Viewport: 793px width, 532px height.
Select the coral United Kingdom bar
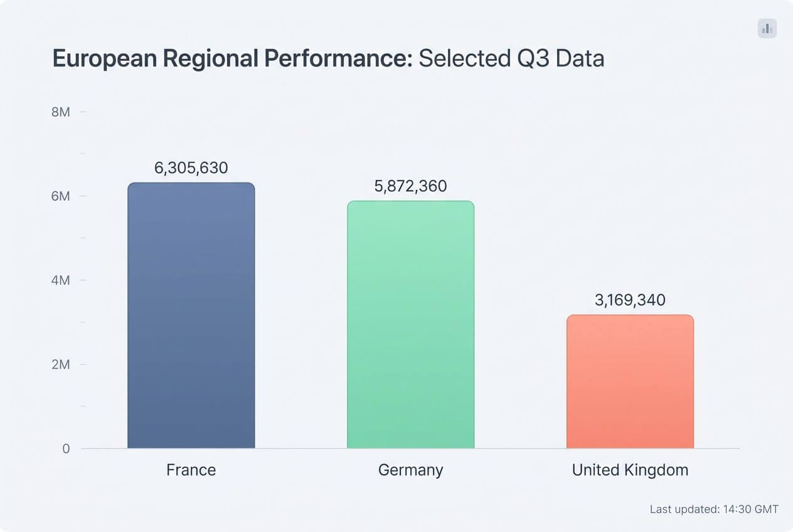[x=630, y=381]
